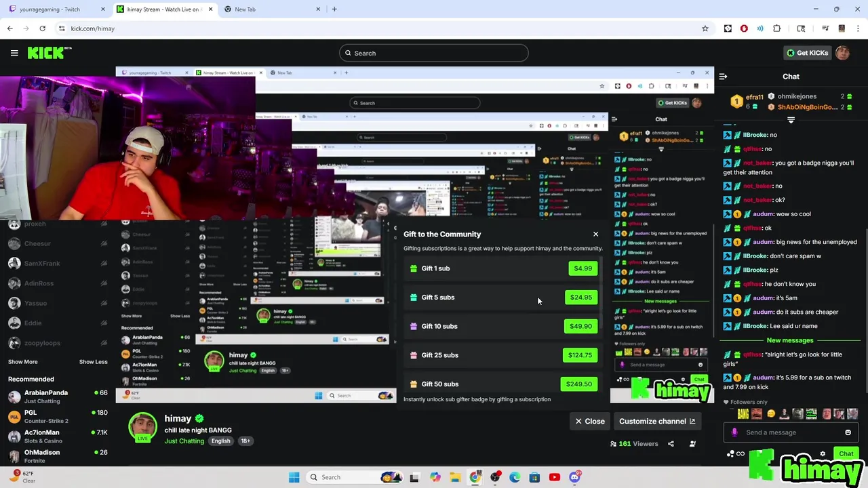Open the Microsoft Edge icon on the taskbar

click(x=515, y=477)
